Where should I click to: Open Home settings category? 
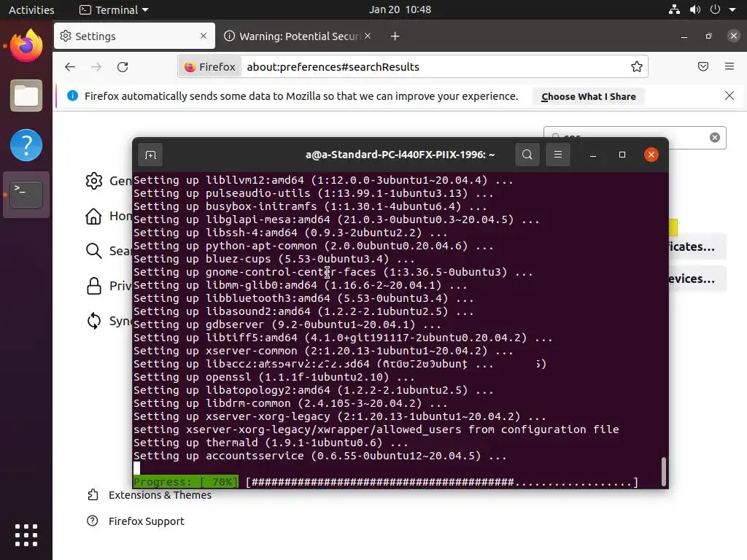(109, 216)
